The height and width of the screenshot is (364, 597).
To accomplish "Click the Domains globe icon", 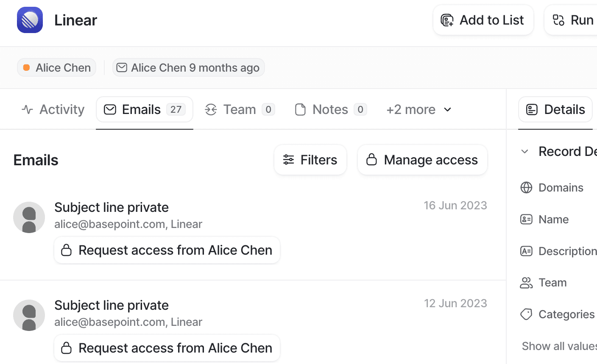I will [x=526, y=187].
